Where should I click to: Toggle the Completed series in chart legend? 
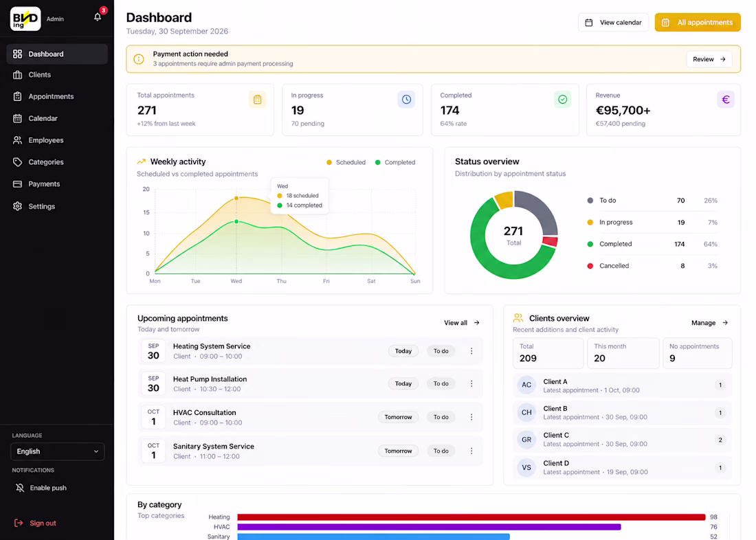coord(395,163)
